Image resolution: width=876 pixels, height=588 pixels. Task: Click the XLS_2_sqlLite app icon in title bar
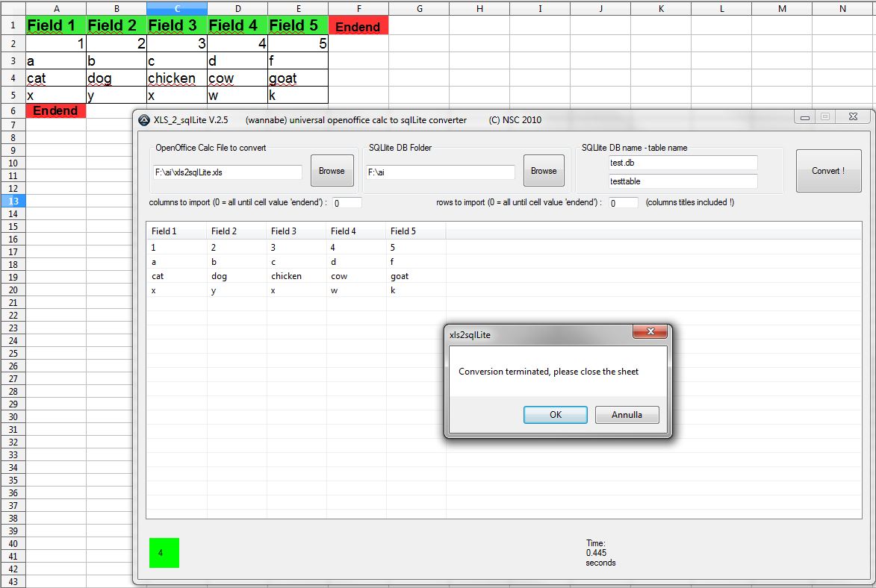144,120
